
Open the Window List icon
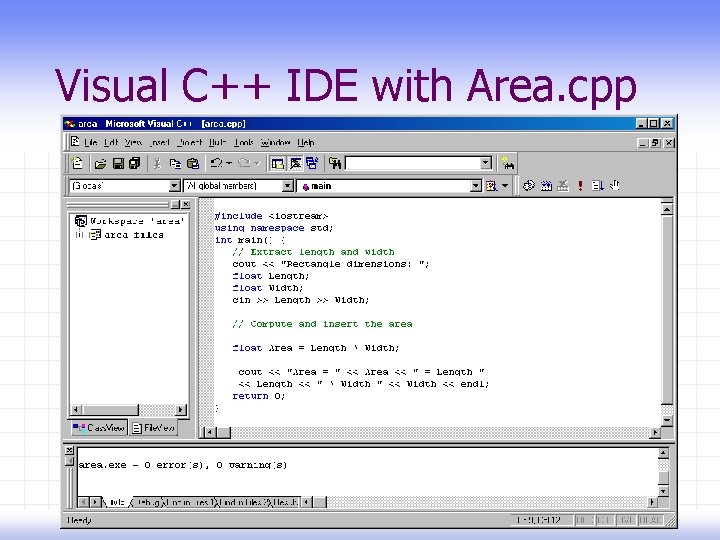(312, 163)
